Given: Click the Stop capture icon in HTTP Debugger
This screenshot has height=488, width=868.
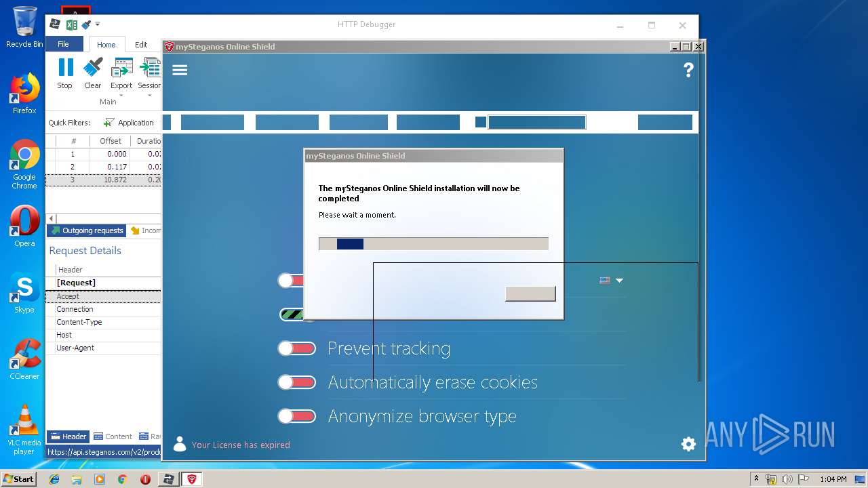Looking at the screenshot, I should point(65,67).
